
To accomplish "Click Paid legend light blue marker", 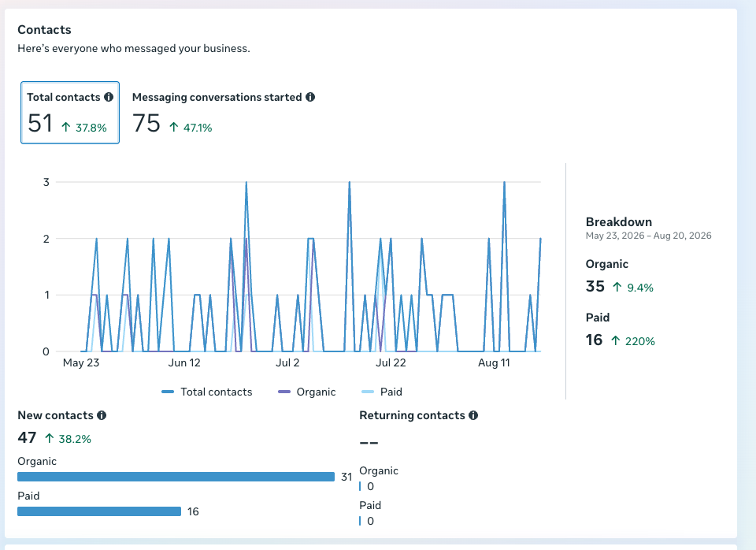I will coord(368,392).
